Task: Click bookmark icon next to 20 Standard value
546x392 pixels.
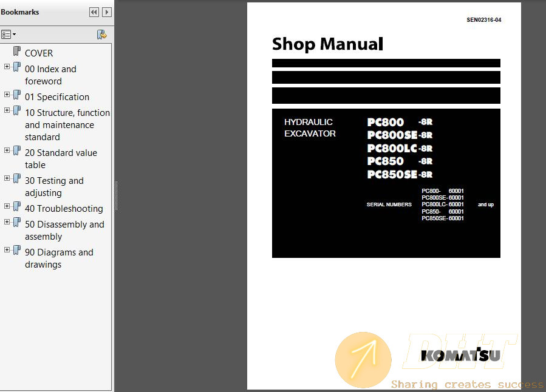Action: tap(17, 150)
